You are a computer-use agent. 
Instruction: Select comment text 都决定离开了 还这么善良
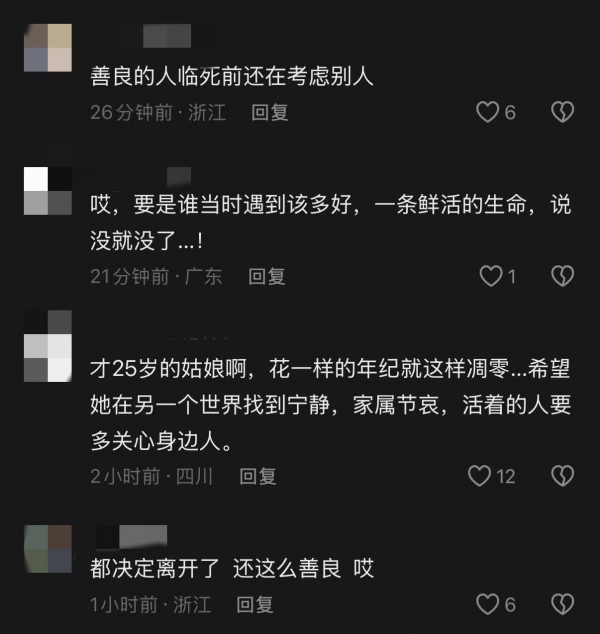click(x=215, y=568)
